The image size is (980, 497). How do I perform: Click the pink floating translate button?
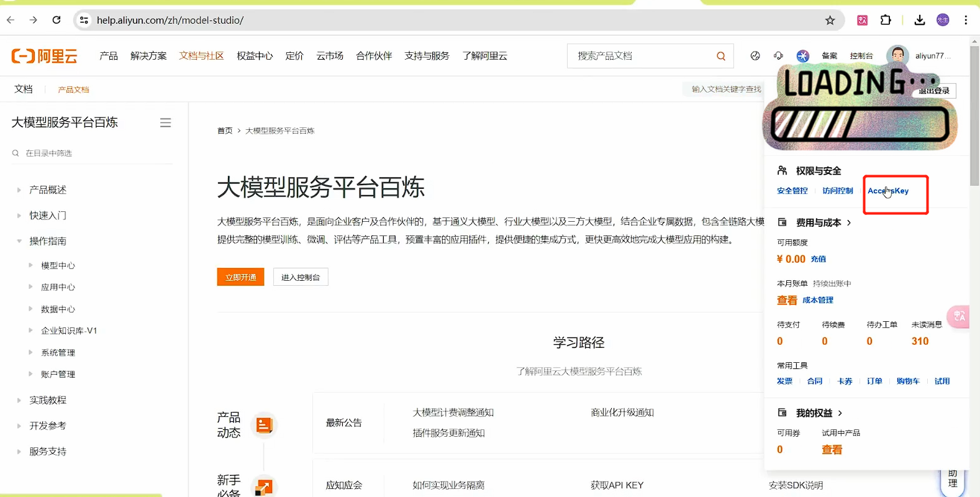click(x=959, y=317)
